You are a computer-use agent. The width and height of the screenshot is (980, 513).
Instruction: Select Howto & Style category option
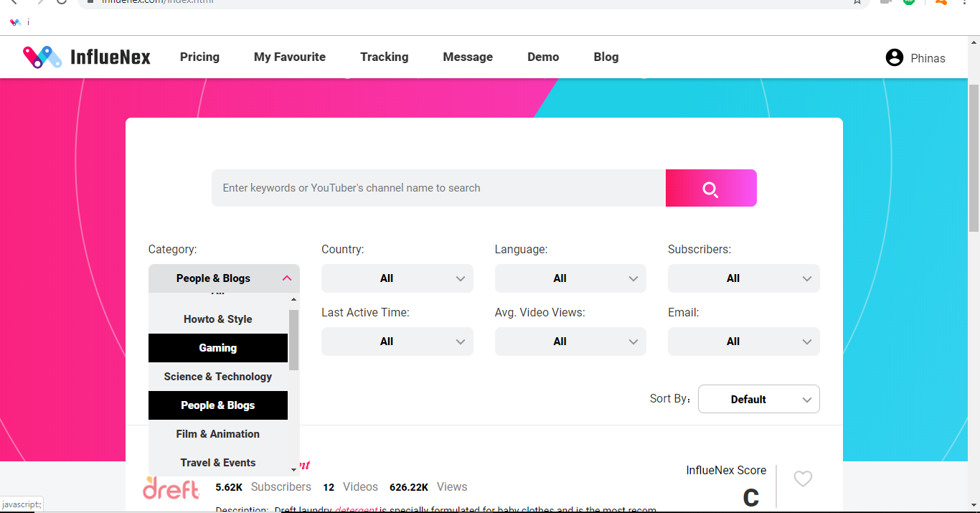pyautogui.click(x=218, y=319)
